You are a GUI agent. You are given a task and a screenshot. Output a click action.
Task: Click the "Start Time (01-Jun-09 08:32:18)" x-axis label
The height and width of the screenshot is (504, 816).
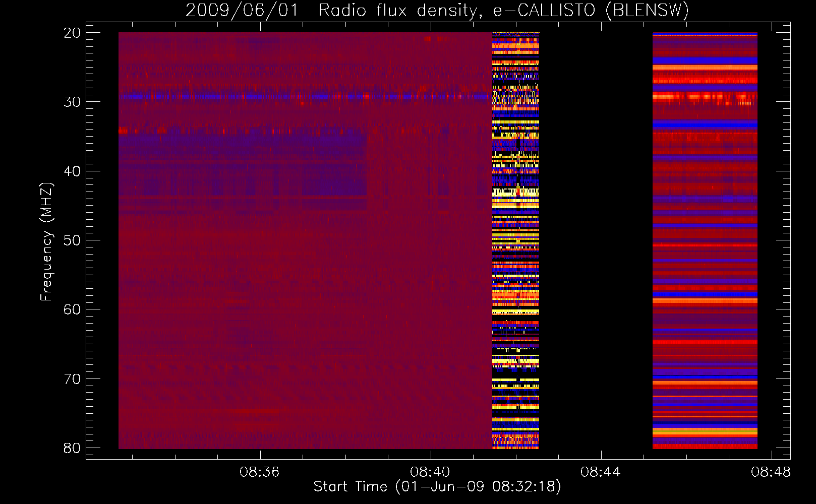click(437, 487)
